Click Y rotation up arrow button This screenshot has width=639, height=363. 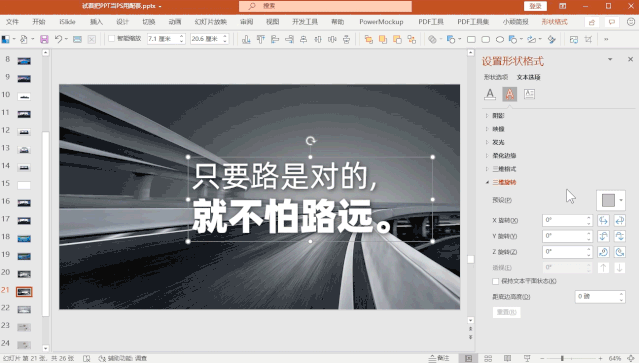pyautogui.click(x=604, y=236)
